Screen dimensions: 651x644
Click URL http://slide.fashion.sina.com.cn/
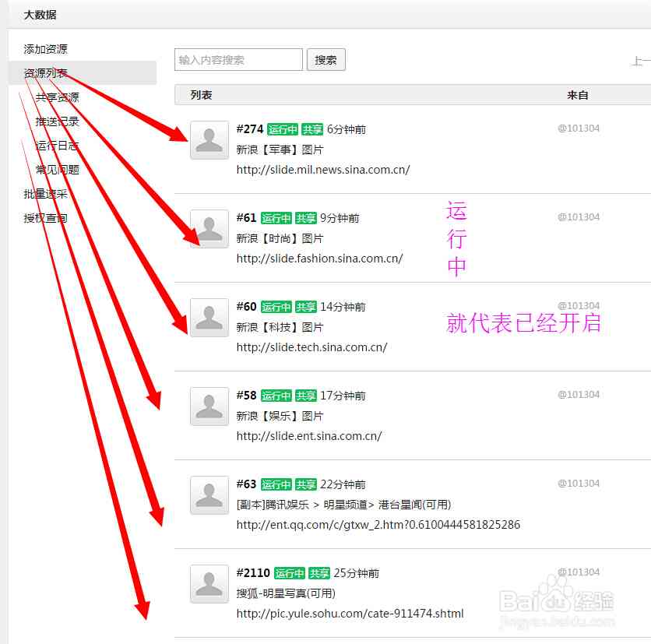320,259
